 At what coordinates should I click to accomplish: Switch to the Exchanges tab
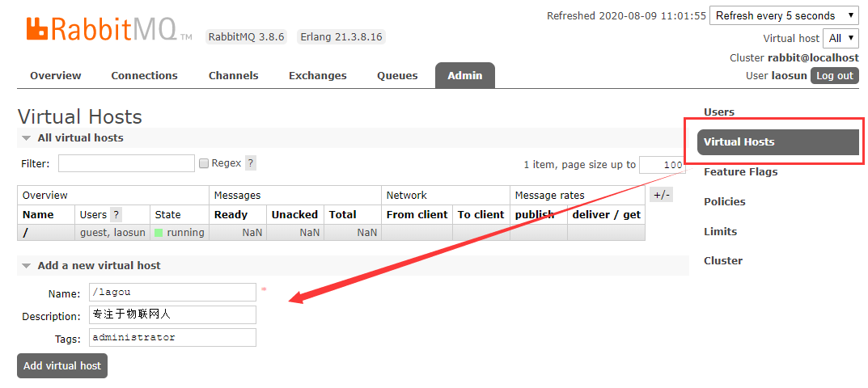(x=317, y=76)
